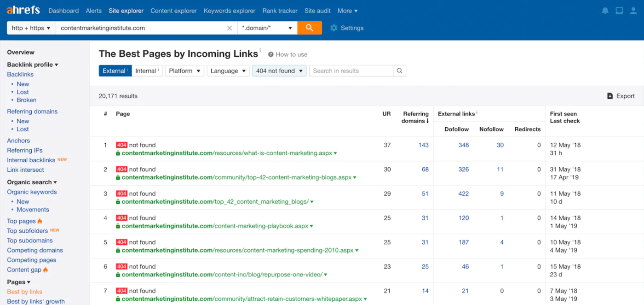This screenshot has height=305, width=644.
Task: Open Best by links' growth in the sidebar
Action: [36, 301]
